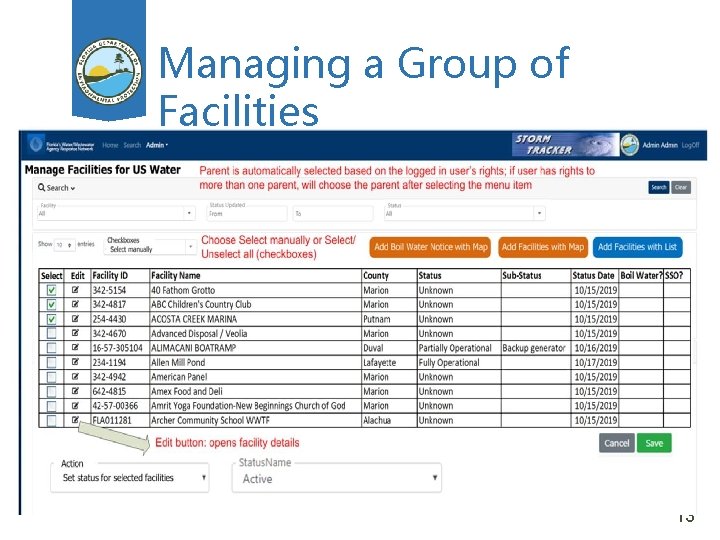Uncheck the ABC Children's Country Club checkbox
The width and height of the screenshot is (720, 540).
51,304
